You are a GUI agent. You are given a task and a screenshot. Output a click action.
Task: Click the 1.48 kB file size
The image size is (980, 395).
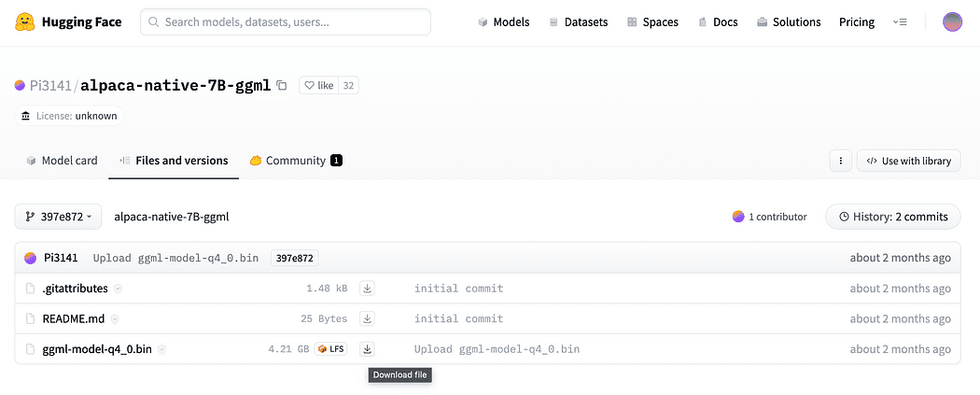pos(327,289)
